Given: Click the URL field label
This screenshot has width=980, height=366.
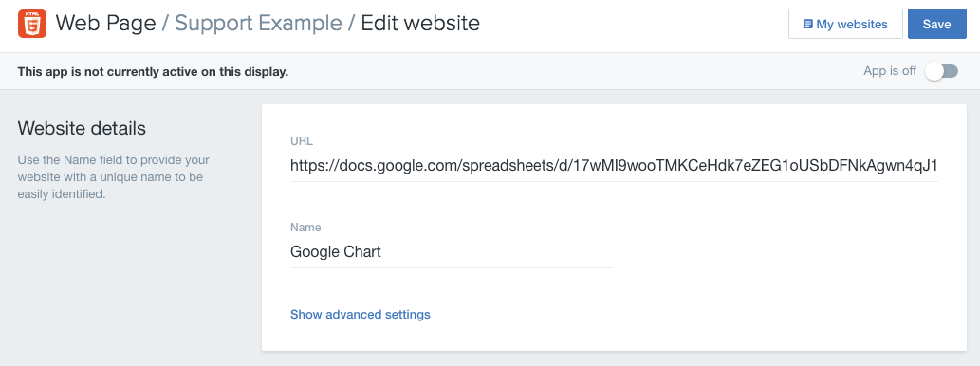Looking at the screenshot, I should (302, 141).
